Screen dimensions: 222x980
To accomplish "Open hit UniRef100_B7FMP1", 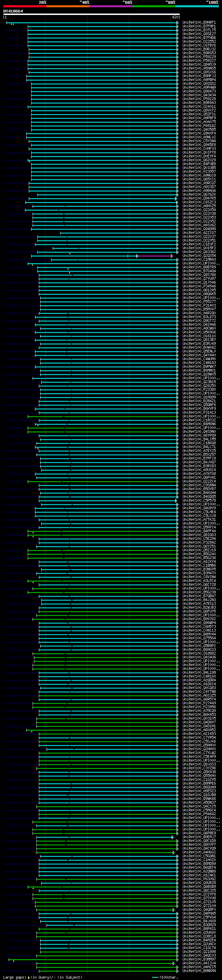I will [199, 26].
